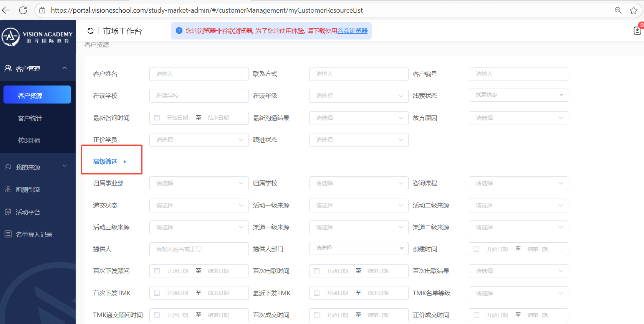Open the download notification icon at top right

637,31
